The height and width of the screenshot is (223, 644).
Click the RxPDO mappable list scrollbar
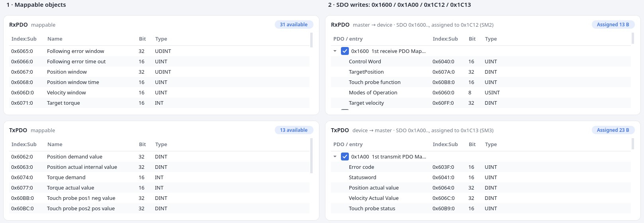(311, 40)
